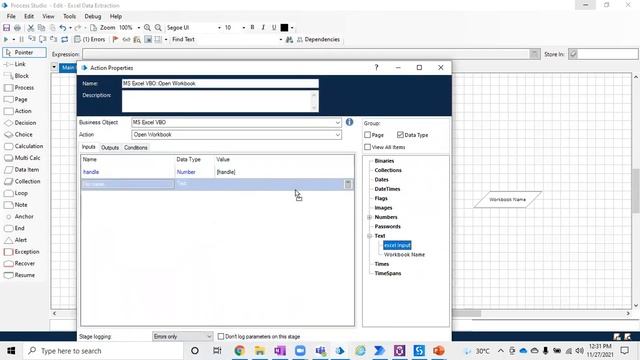Switch to the Inputs tab

(89, 147)
